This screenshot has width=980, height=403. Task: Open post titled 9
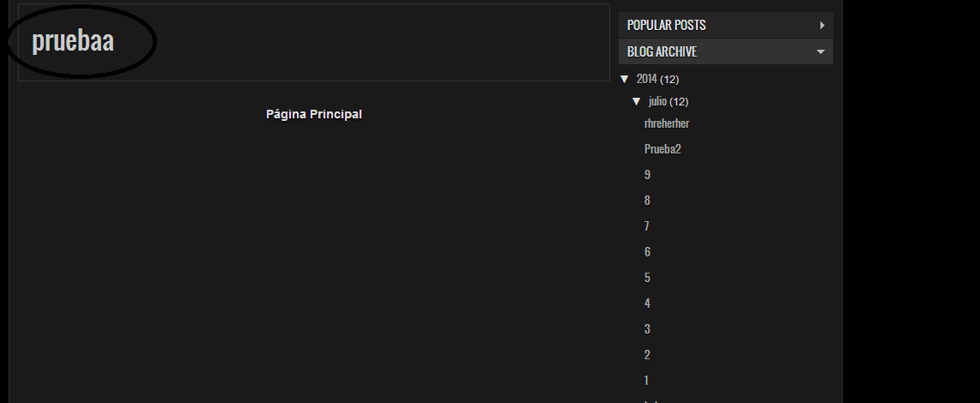pos(647,175)
